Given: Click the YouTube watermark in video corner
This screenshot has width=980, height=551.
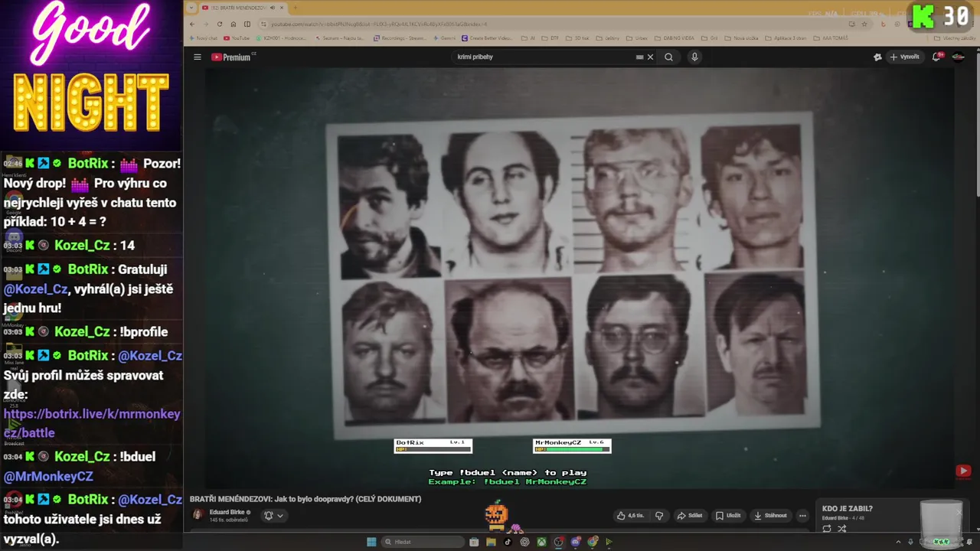Looking at the screenshot, I should tap(963, 471).
